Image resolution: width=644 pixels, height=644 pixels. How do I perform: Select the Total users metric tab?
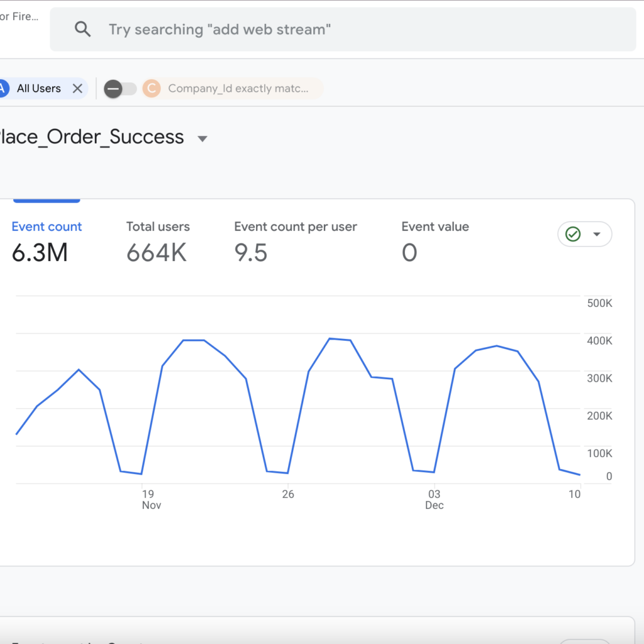pyautogui.click(x=158, y=241)
